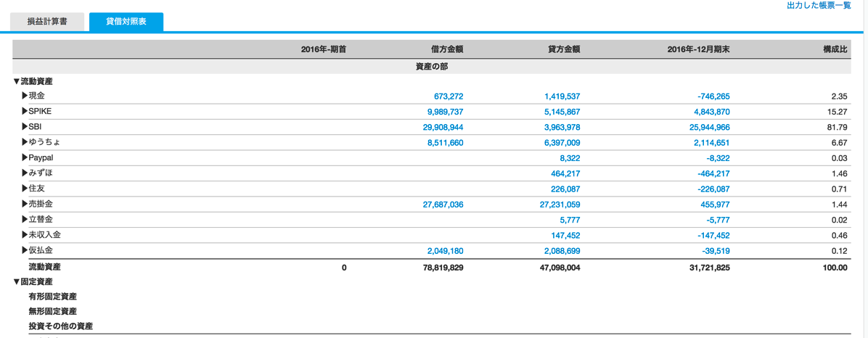Collapse the 固定資産 section
This screenshot has width=868, height=338.
[17, 281]
